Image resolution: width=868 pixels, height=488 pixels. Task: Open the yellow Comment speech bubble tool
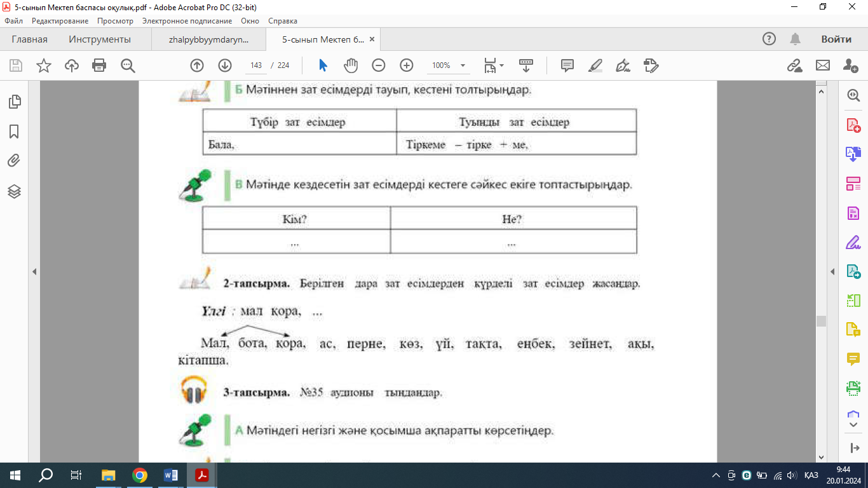point(853,359)
